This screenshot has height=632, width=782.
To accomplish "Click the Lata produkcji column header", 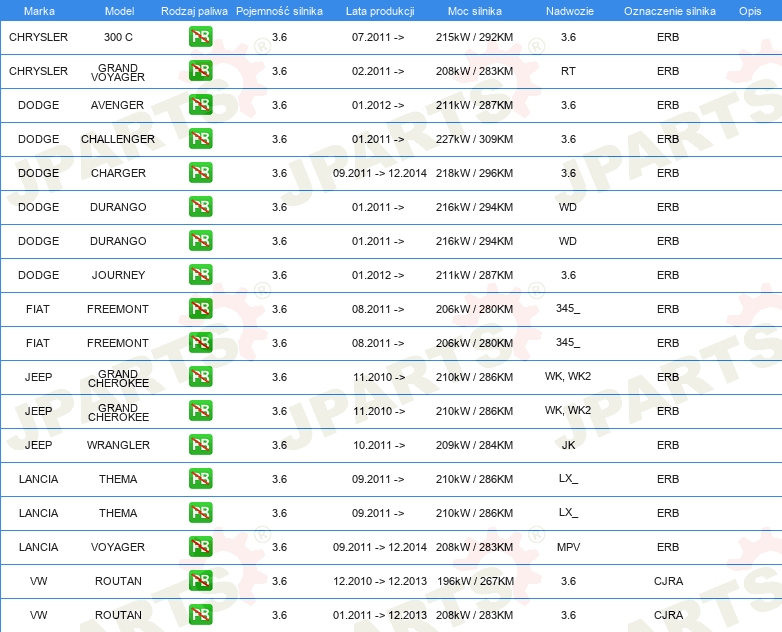I will point(380,11).
